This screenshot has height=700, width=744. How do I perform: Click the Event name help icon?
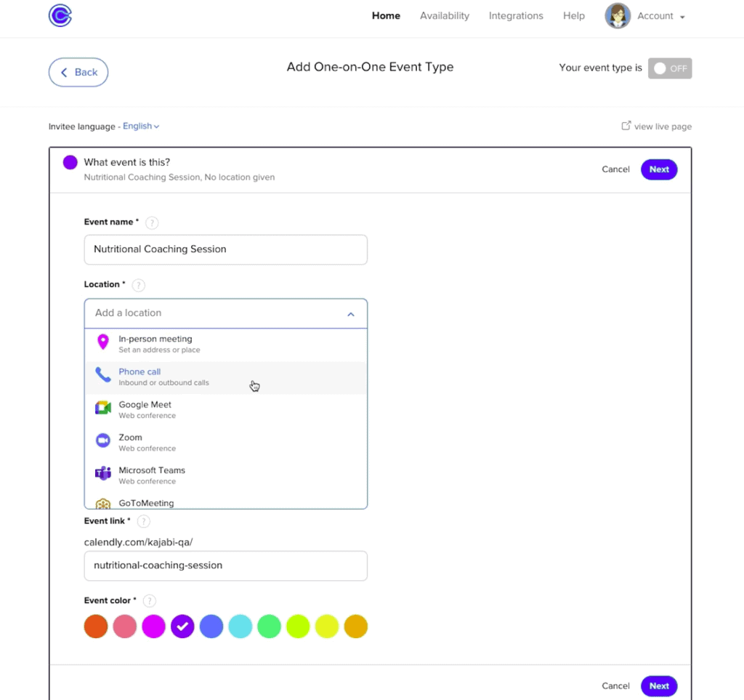pyautogui.click(x=152, y=222)
